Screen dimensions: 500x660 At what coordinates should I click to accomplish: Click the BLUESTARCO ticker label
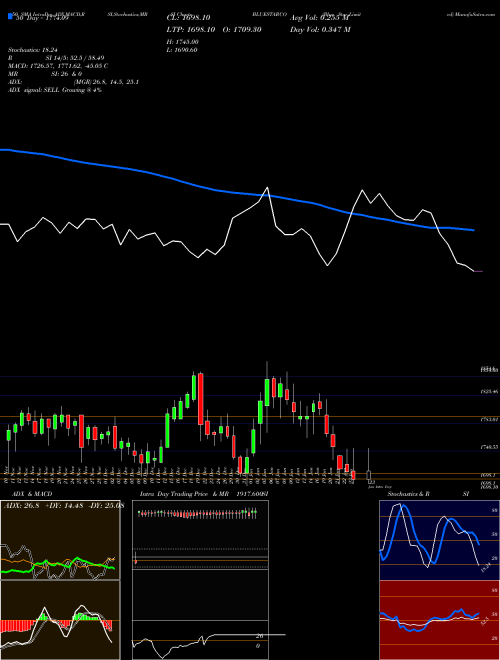269,14
